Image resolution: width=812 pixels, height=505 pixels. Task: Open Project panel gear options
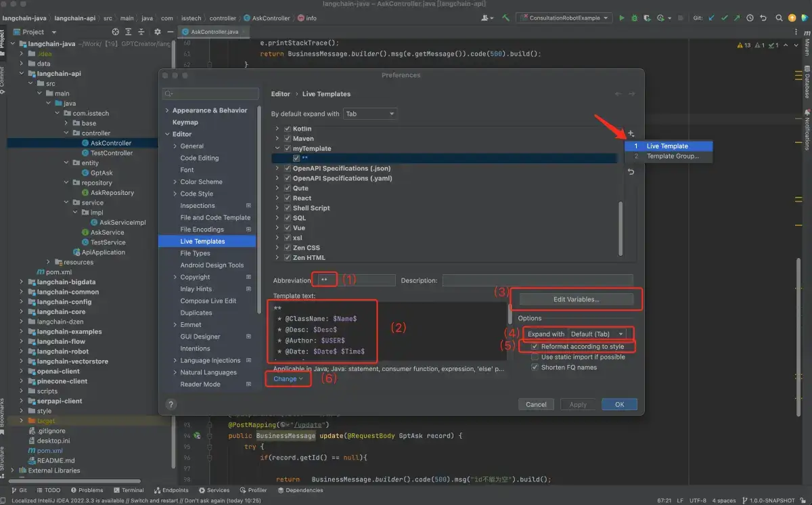point(158,32)
